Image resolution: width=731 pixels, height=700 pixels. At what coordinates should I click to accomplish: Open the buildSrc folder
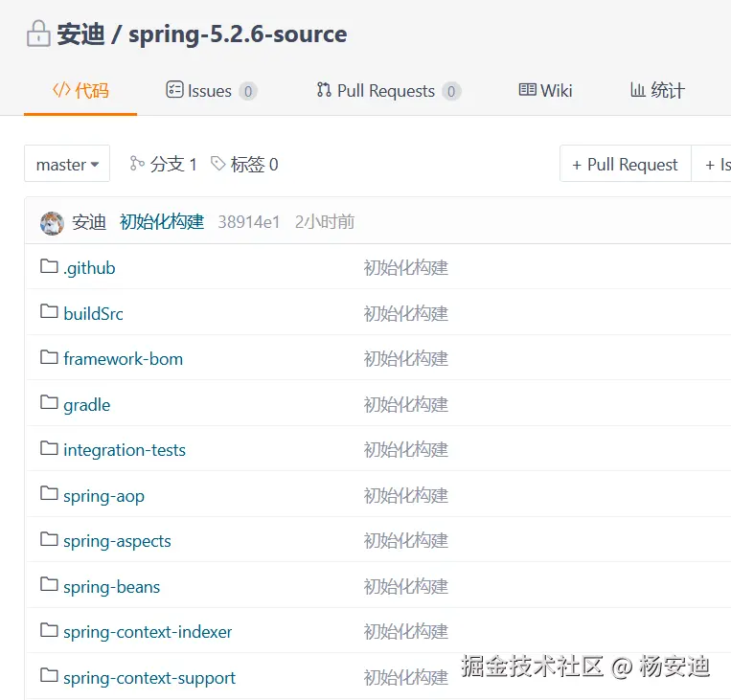tap(93, 314)
